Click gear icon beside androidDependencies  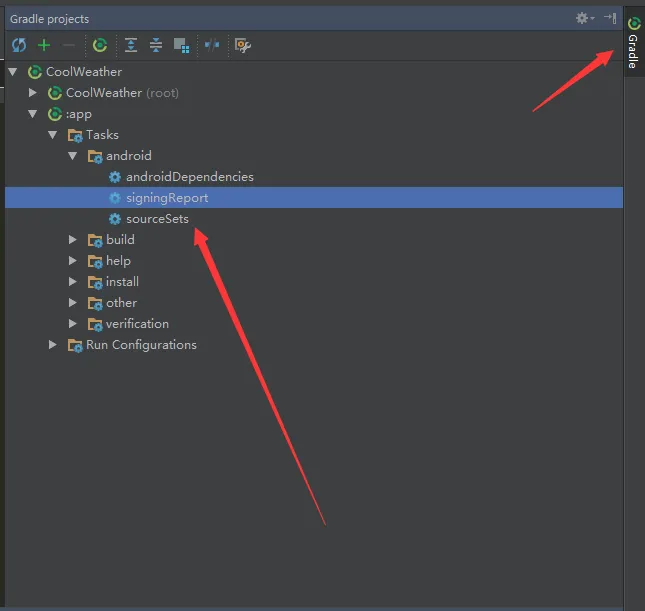pos(115,177)
